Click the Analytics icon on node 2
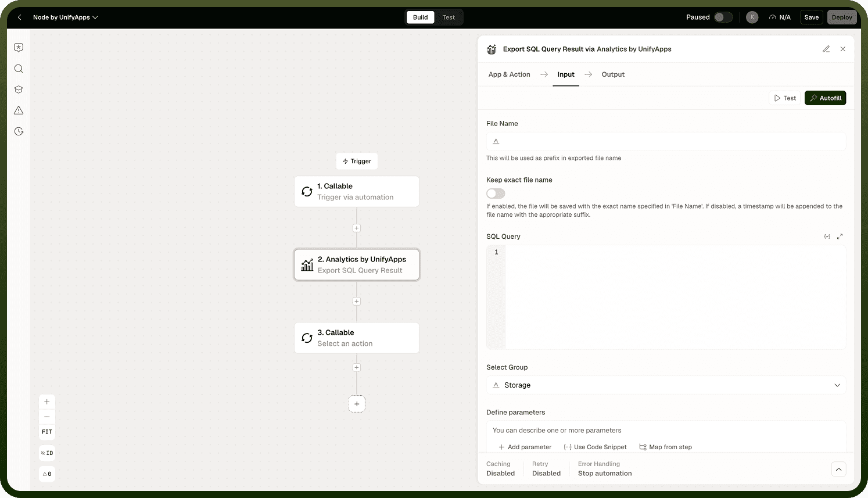 point(307,265)
